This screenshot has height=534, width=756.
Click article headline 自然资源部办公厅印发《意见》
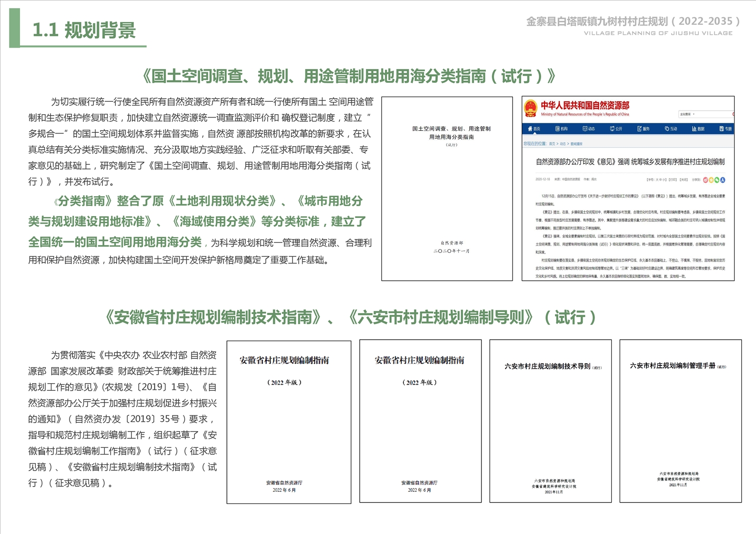click(630, 162)
